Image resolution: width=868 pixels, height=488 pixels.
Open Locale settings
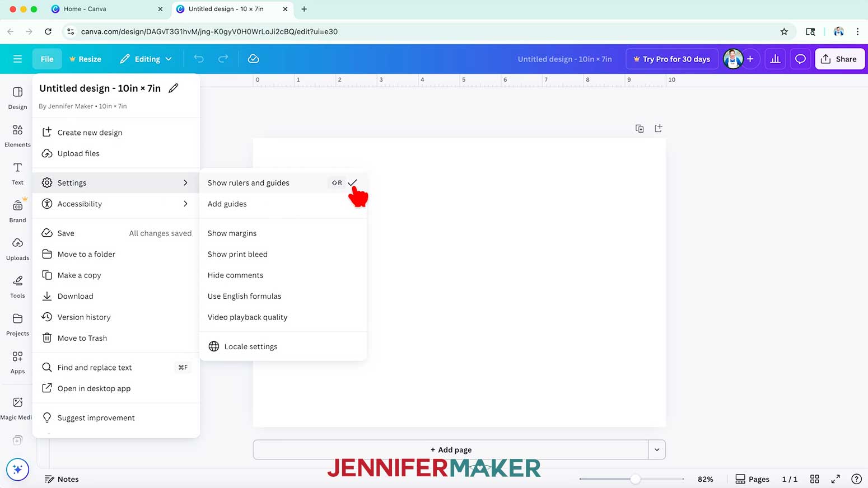click(283, 346)
